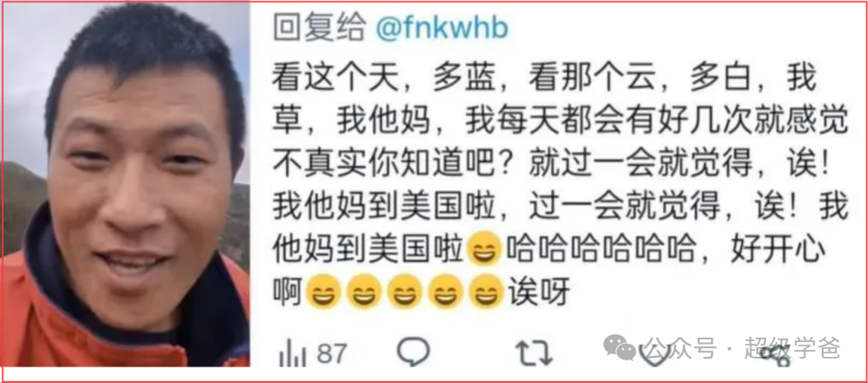
Task: Click the tweet line starting 看这个天
Action: click(x=544, y=80)
